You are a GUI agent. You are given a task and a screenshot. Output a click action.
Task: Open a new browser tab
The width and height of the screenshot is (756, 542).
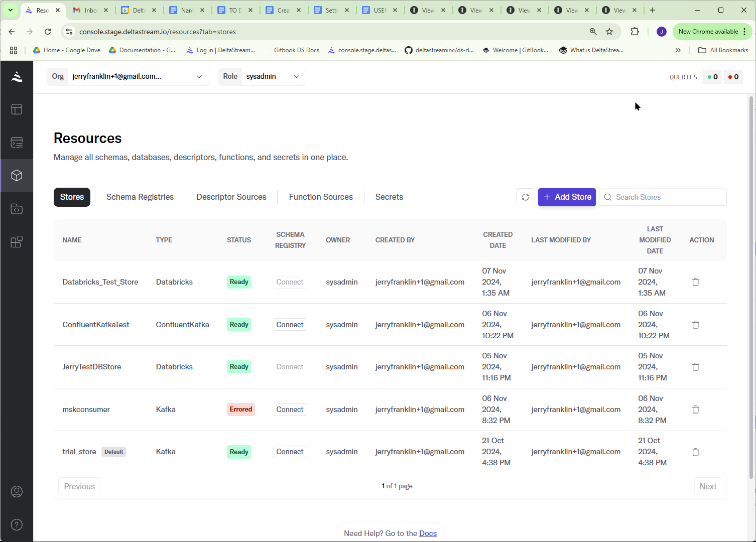click(653, 10)
